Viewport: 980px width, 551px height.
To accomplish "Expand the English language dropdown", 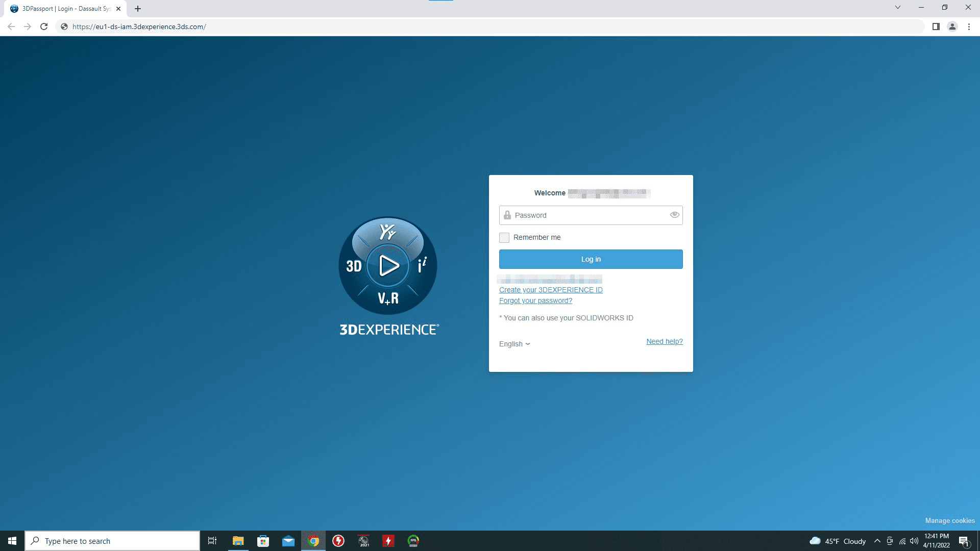I will [x=514, y=344].
